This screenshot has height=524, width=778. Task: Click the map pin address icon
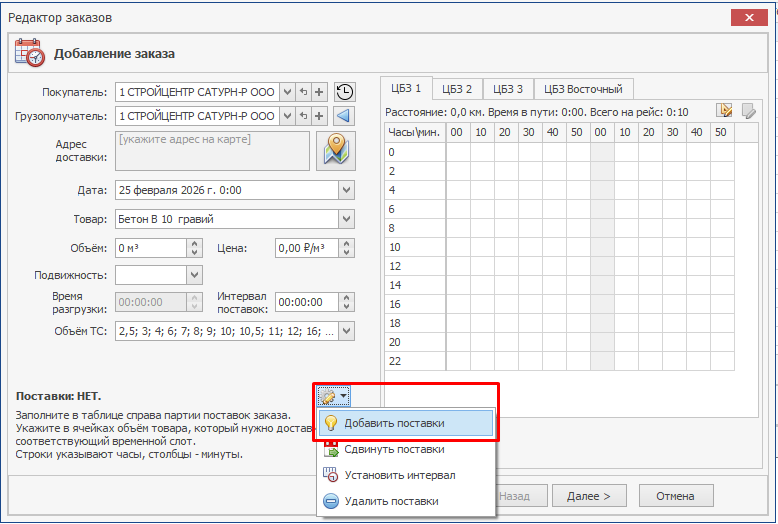337,151
